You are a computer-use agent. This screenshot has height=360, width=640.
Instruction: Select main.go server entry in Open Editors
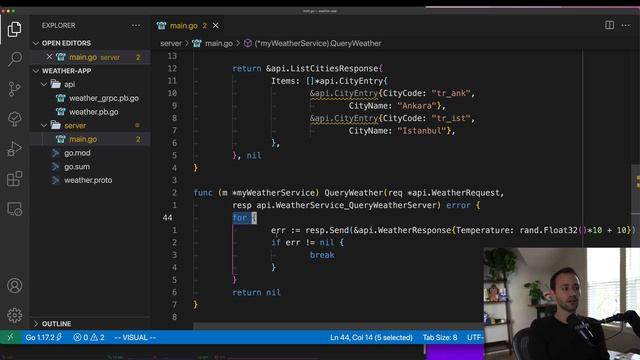(90, 57)
